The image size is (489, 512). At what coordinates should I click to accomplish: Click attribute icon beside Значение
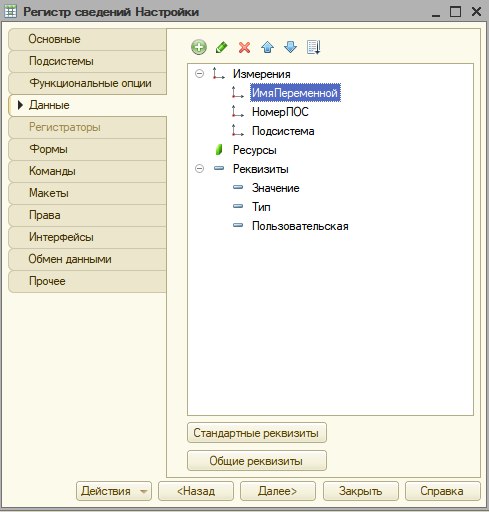click(x=238, y=187)
